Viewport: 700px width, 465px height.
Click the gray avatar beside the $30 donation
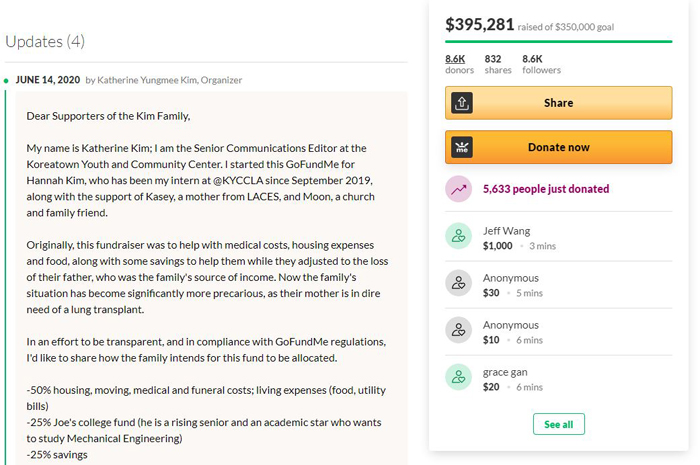[x=458, y=283]
